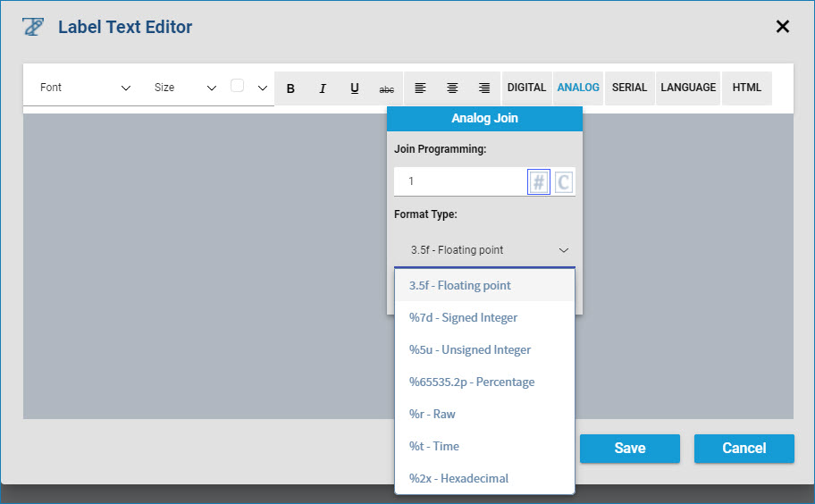Align text left
This screenshot has height=504, width=815.
[420, 88]
